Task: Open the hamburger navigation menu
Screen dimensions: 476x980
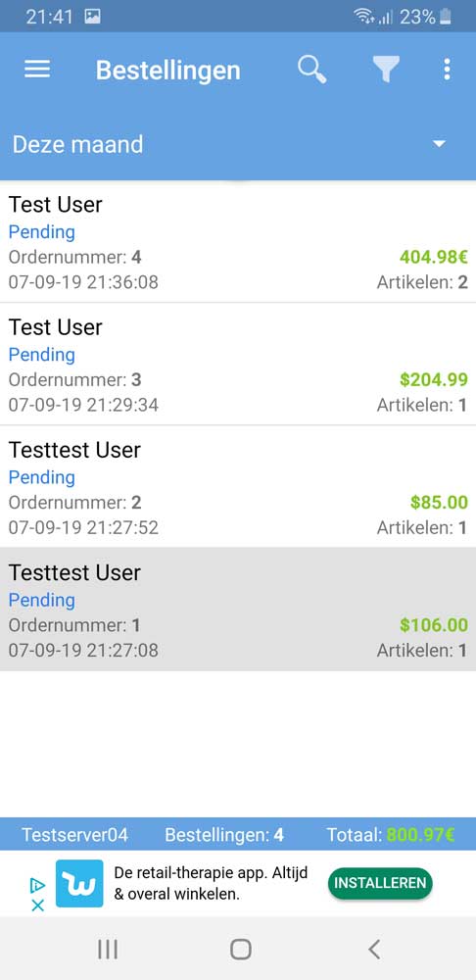Action: tap(37, 70)
